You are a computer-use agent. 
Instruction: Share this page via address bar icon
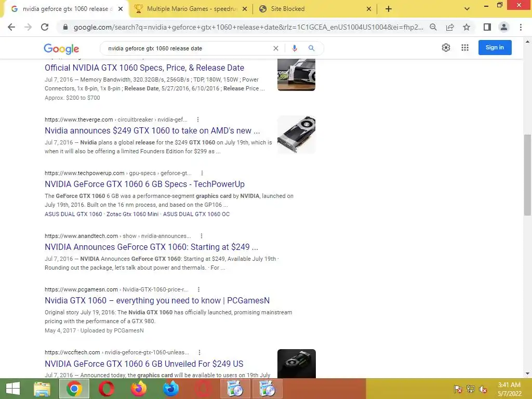pos(450,27)
